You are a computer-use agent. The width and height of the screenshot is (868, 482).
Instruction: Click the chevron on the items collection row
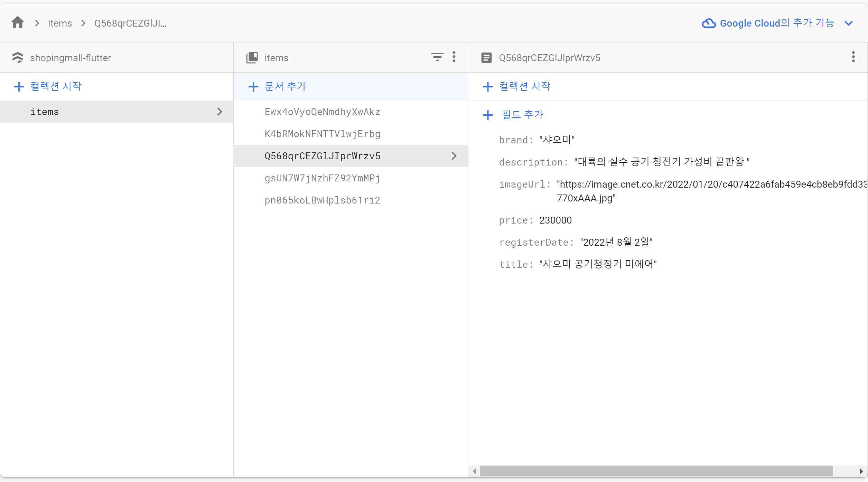[220, 112]
